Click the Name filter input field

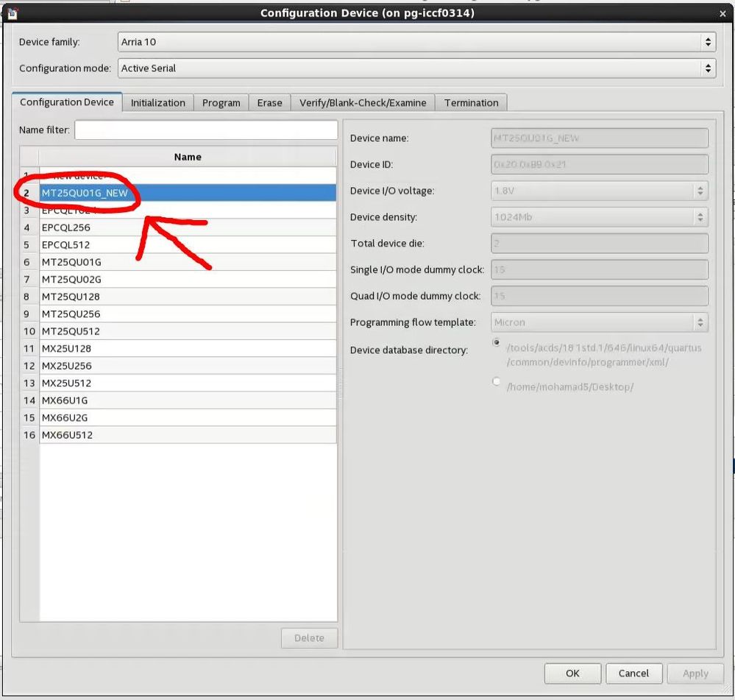[x=206, y=130]
